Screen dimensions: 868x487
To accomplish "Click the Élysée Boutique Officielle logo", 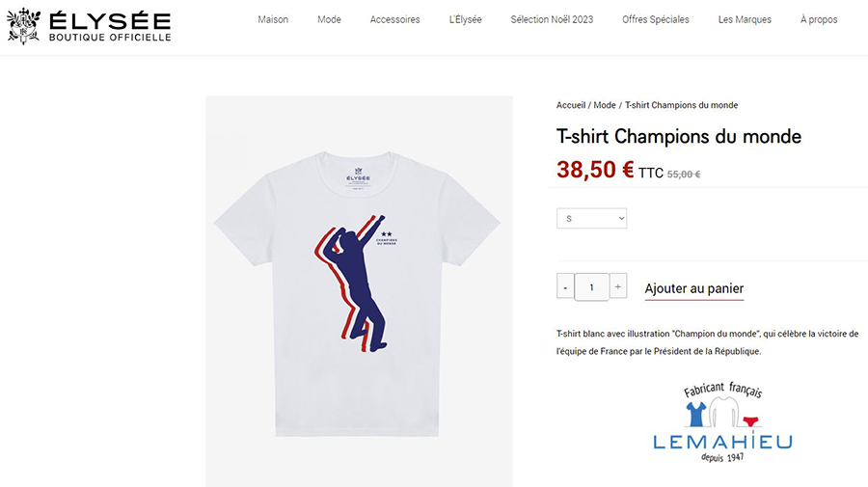I will [x=89, y=27].
